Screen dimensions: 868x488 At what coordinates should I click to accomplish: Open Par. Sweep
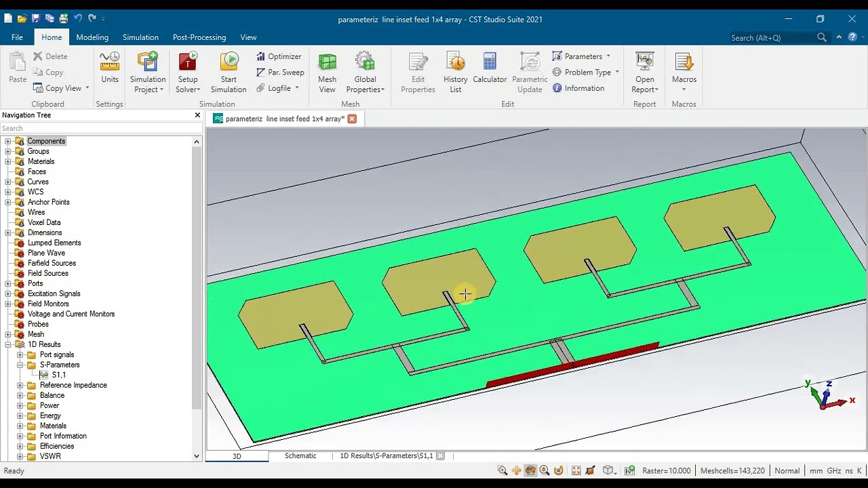point(280,72)
